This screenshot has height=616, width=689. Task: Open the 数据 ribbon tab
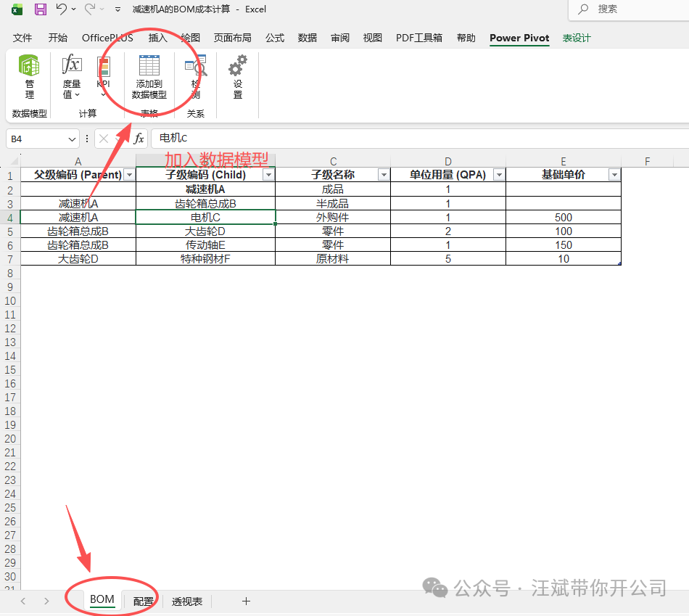point(307,38)
